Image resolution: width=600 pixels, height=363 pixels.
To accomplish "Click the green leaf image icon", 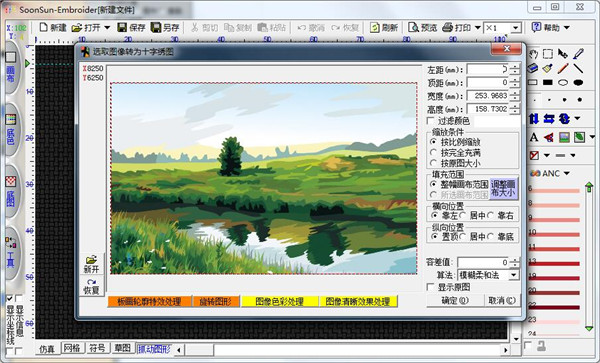I will (x=579, y=137).
